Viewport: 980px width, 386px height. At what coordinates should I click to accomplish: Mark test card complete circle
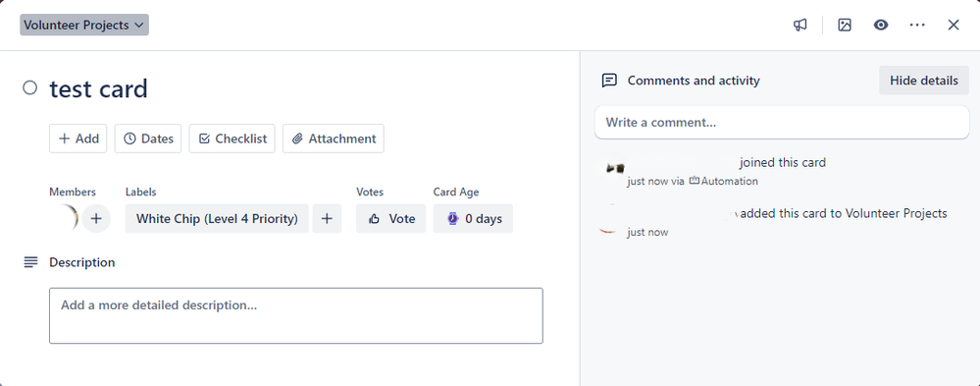tap(30, 87)
